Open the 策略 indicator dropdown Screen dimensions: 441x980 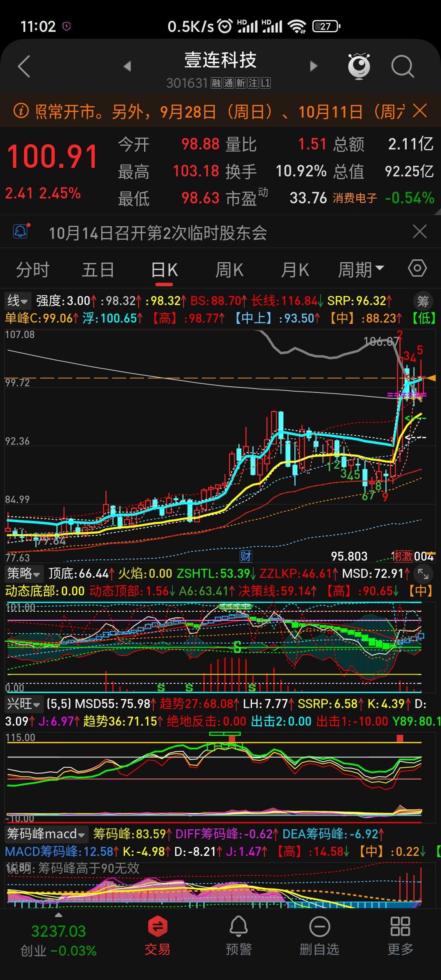[24, 573]
